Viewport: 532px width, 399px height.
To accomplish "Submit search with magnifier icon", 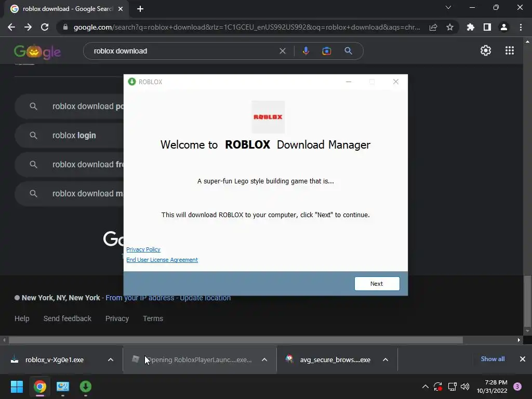I will 348,51.
